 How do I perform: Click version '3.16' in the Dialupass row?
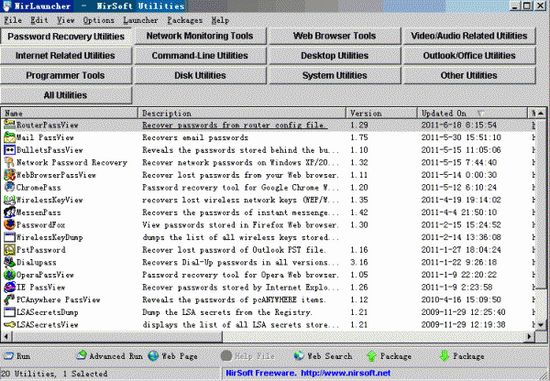(x=359, y=262)
